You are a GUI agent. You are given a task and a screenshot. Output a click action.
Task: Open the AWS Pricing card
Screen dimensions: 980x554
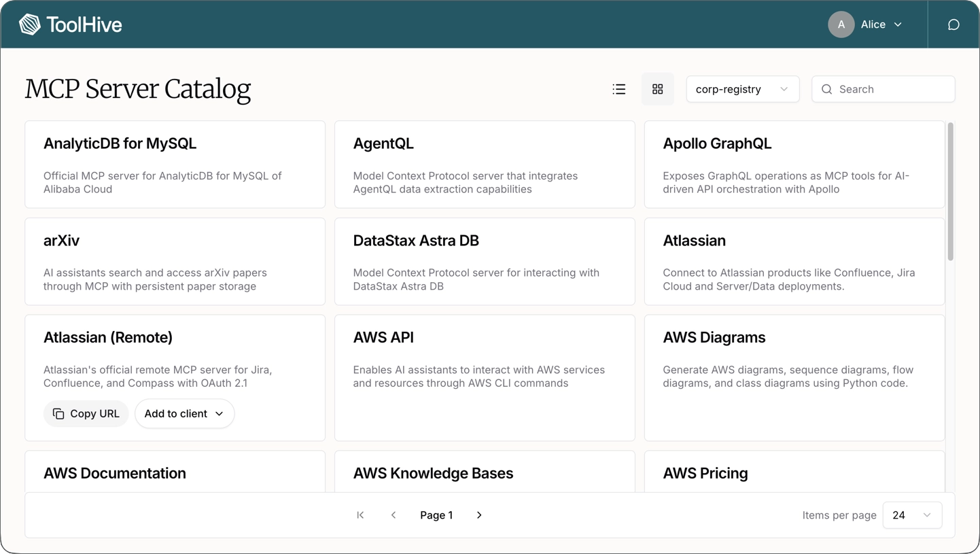pyautogui.click(x=794, y=472)
